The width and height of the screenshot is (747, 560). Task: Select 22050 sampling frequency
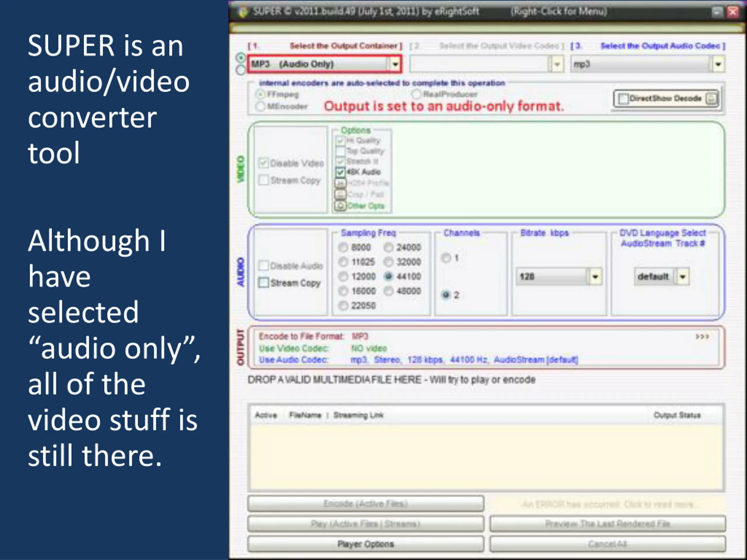tap(343, 305)
